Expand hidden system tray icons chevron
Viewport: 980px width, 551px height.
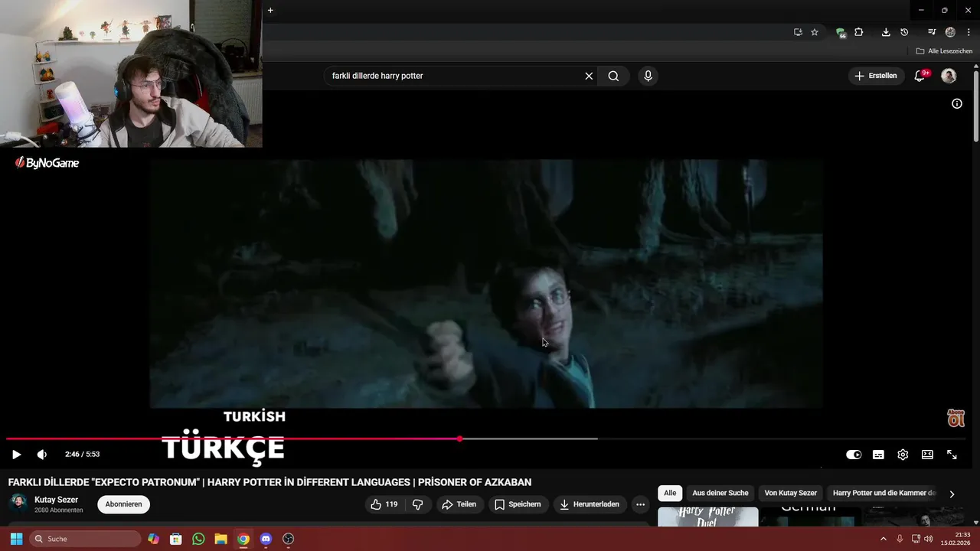(883, 539)
